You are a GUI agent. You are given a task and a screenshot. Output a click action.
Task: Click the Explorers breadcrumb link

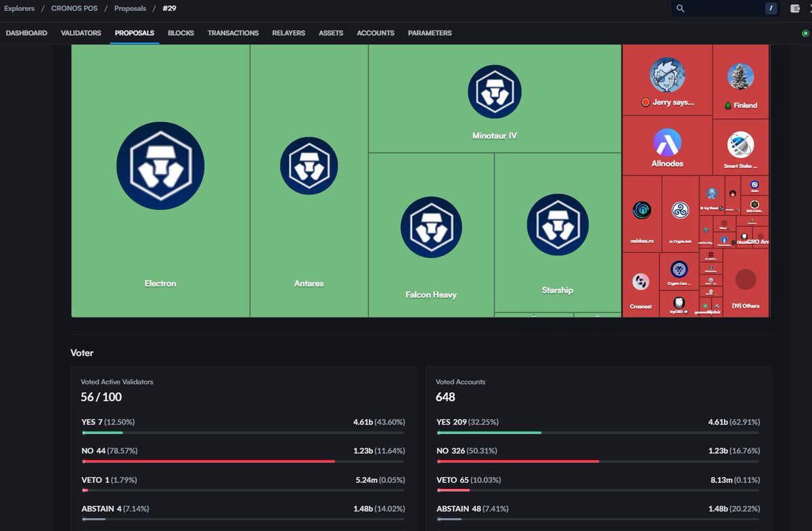coord(19,8)
